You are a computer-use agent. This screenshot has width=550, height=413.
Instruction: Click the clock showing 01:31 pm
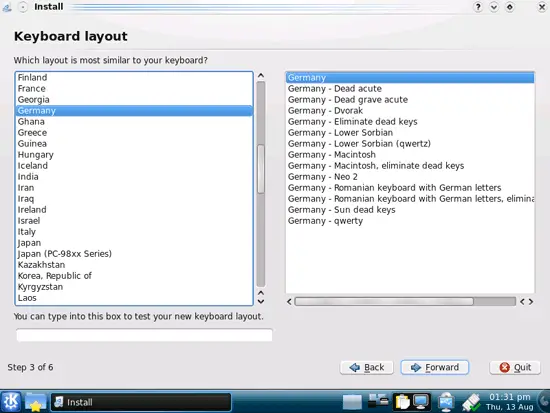pyautogui.click(x=510, y=402)
